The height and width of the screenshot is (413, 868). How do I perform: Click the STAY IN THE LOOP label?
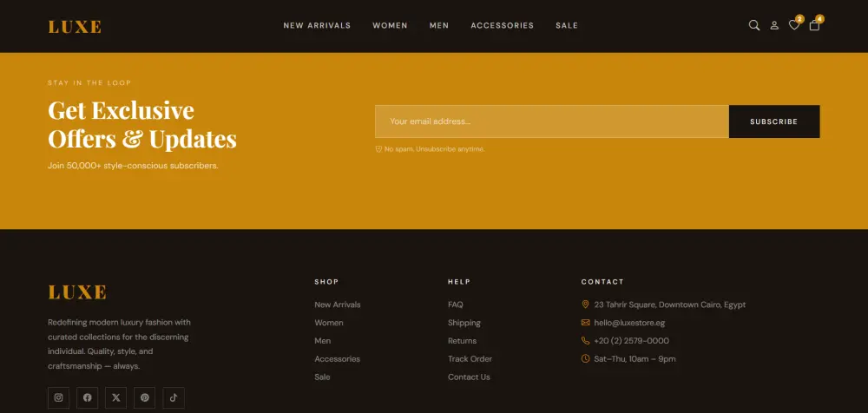89,83
